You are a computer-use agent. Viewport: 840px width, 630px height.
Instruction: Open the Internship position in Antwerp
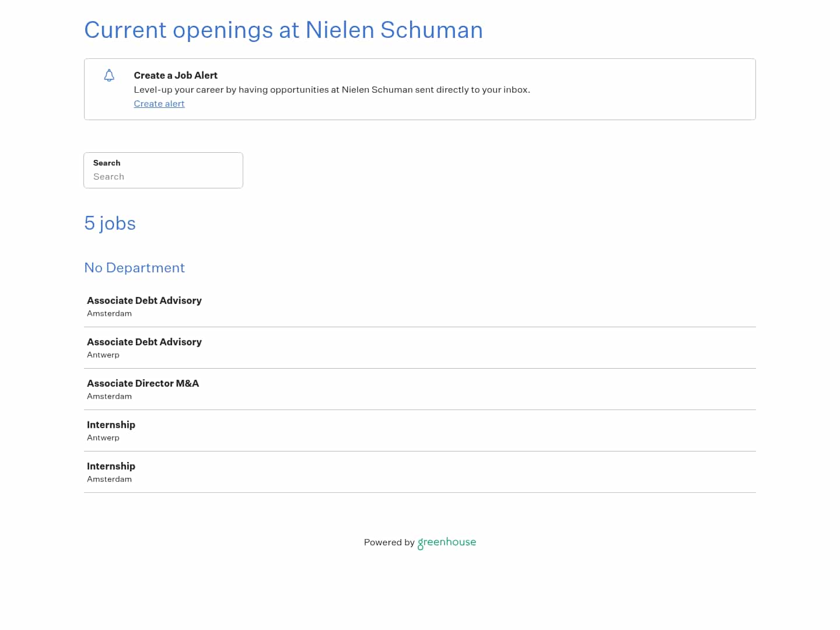click(111, 425)
